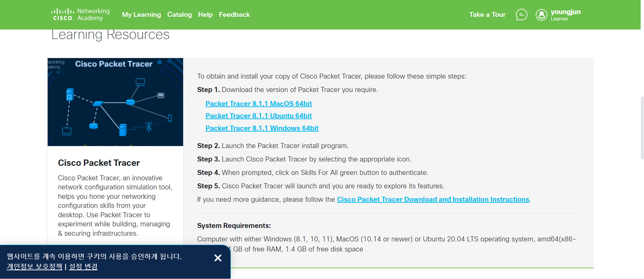Open the Catalog menu item

(x=179, y=15)
